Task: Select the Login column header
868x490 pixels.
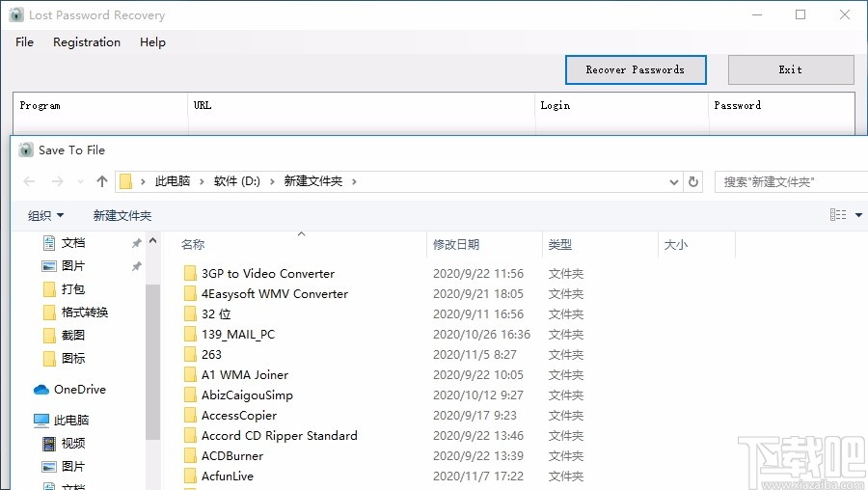Action: point(622,105)
